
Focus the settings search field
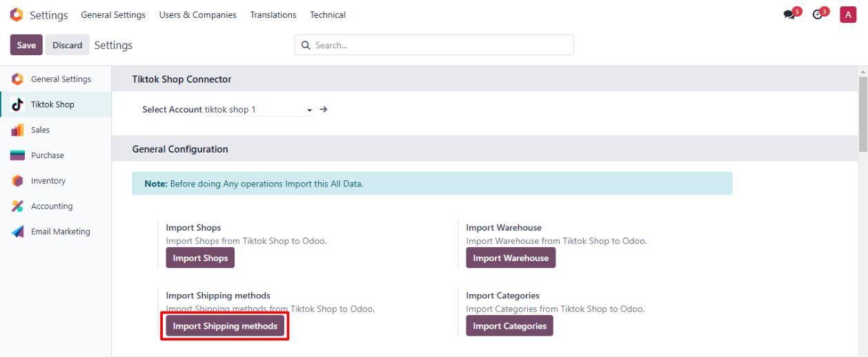pyautogui.click(x=442, y=45)
